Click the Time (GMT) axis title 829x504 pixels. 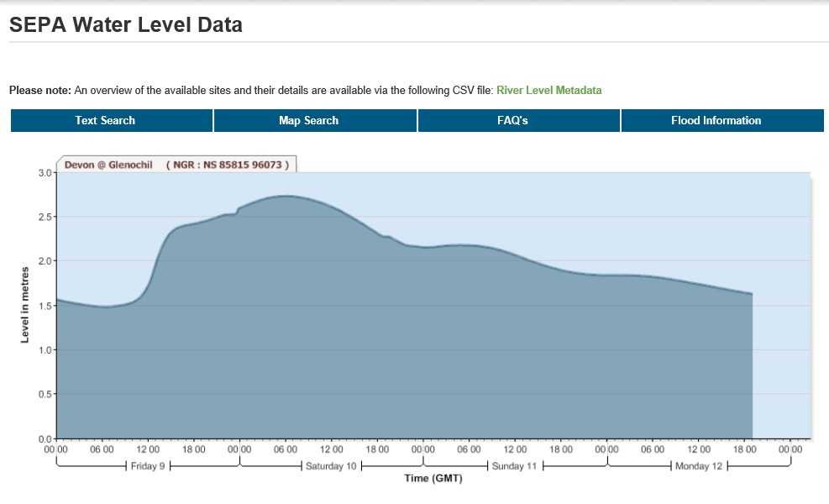point(433,479)
